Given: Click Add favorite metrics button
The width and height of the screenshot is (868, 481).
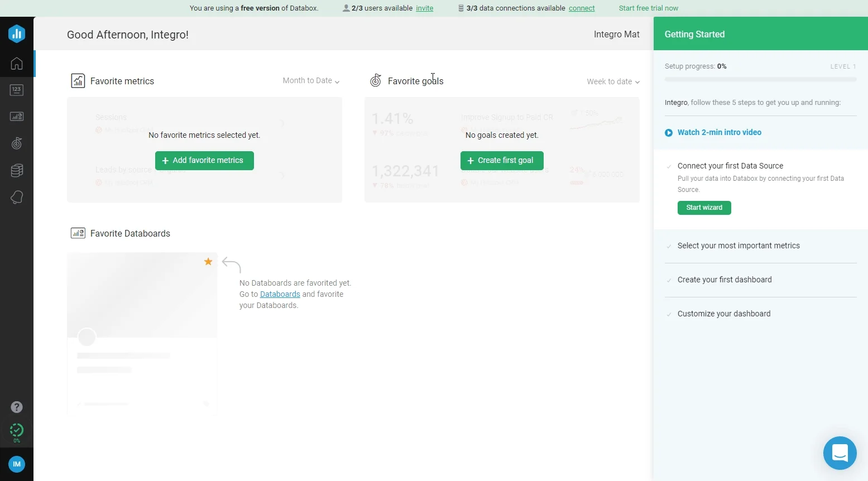Looking at the screenshot, I should (x=204, y=161).
